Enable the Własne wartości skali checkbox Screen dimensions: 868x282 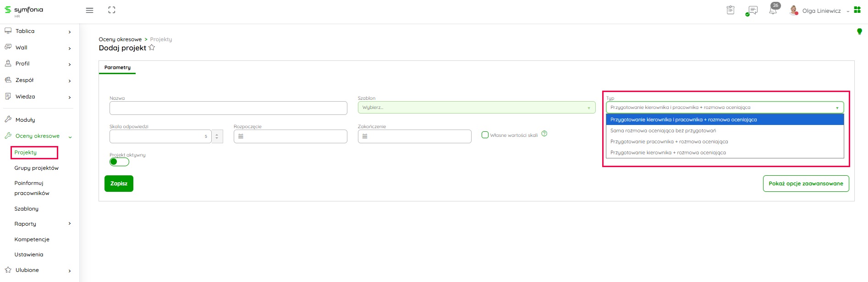tap(485, 135)
